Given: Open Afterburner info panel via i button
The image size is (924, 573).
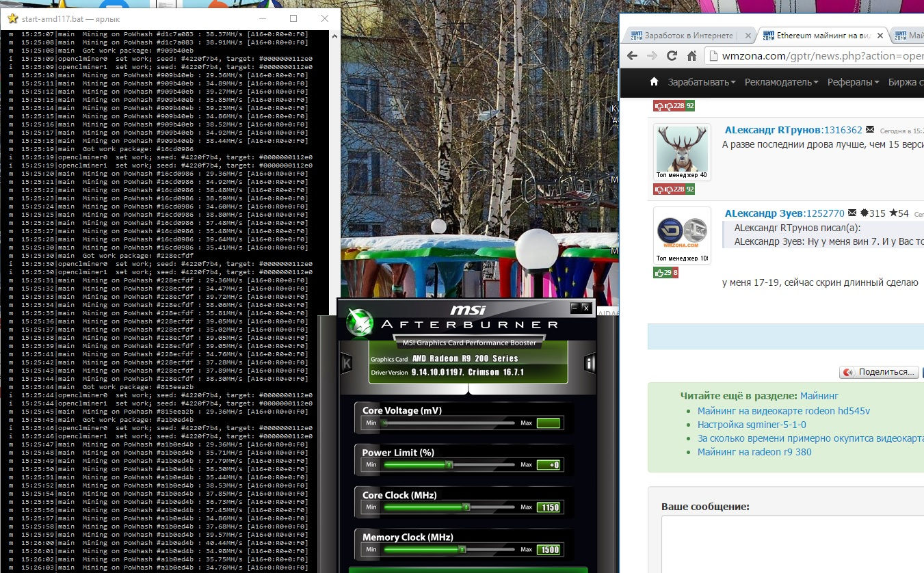Looking at the screenshot, I should 588,363.
